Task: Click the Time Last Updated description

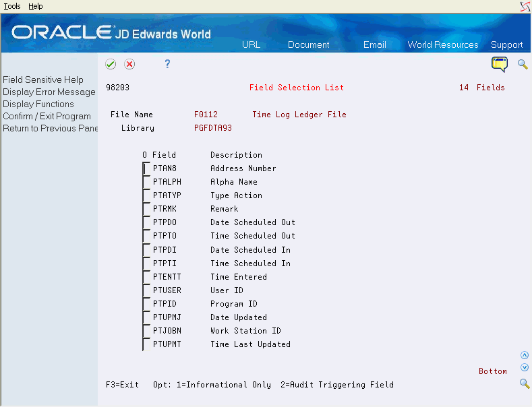Action: coord(250,344)
